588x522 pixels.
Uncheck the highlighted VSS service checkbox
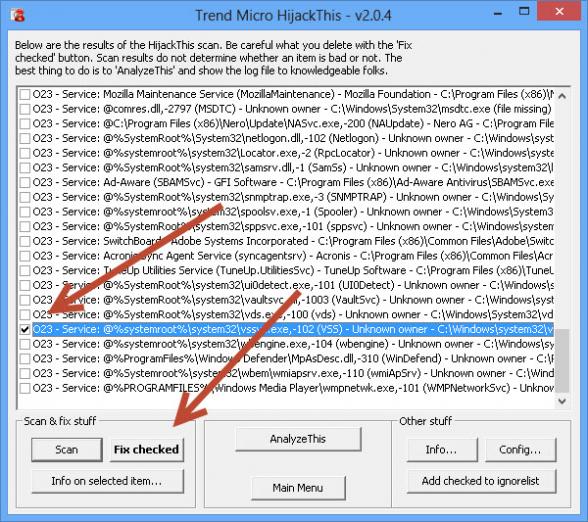[x=25, y=329]
